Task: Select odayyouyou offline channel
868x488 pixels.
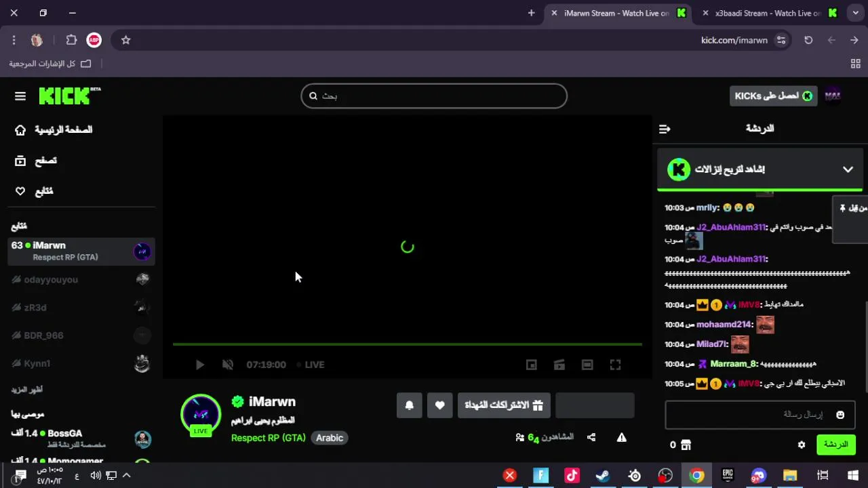Action: click(81, 279)
